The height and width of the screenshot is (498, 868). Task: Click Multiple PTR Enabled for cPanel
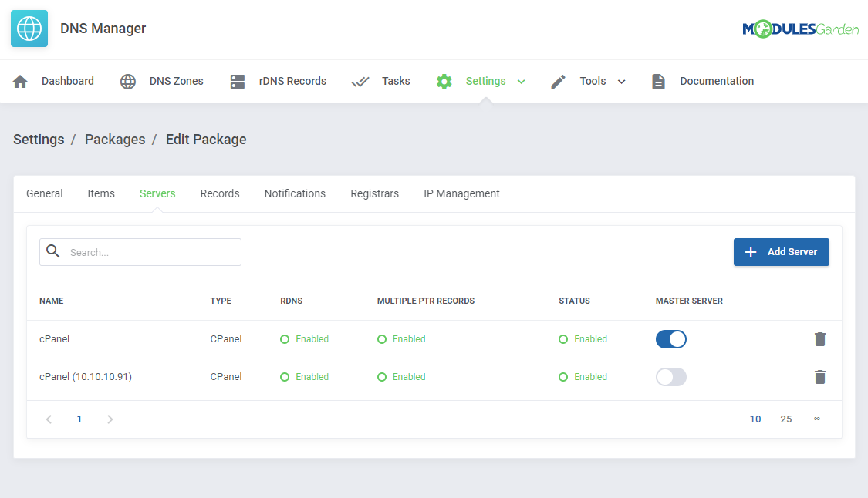(x=401, y=338)
